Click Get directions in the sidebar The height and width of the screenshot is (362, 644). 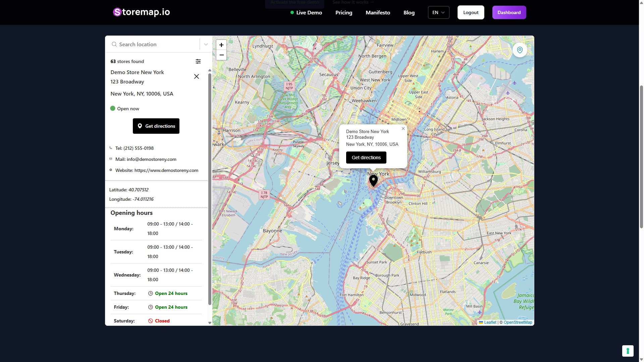click(156, 126)
